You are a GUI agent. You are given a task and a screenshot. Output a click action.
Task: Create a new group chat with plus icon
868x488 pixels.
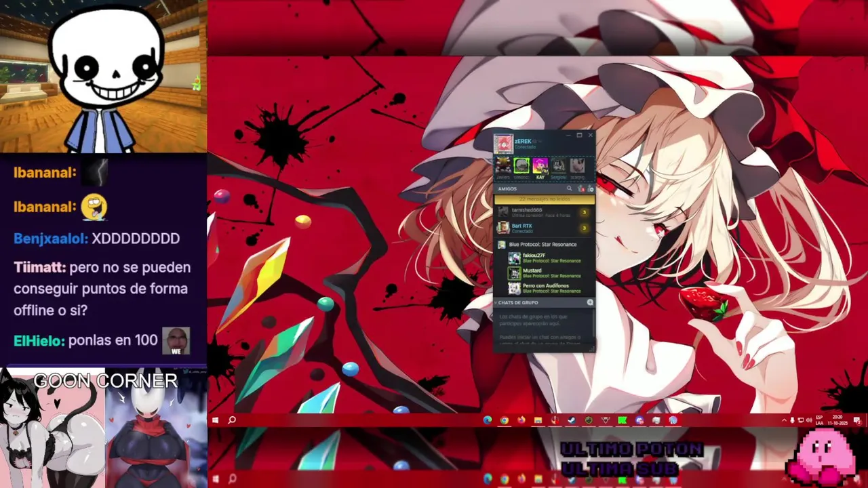(x=590, y=302)
